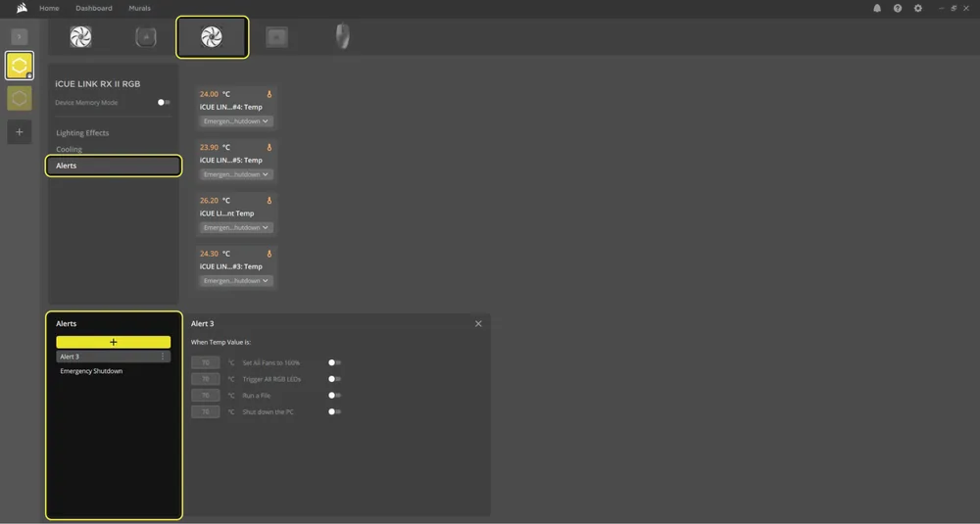Click the temperature field for Set All Fans

(205, 362)
